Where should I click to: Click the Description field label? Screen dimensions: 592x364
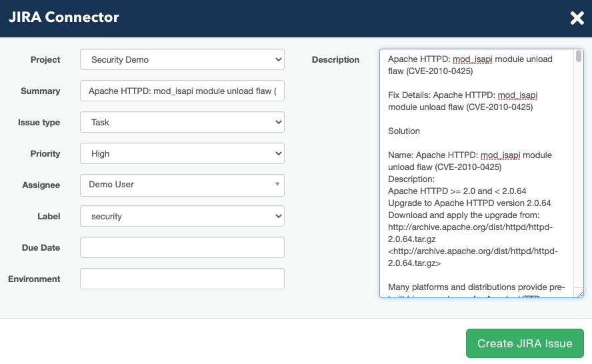335,59
